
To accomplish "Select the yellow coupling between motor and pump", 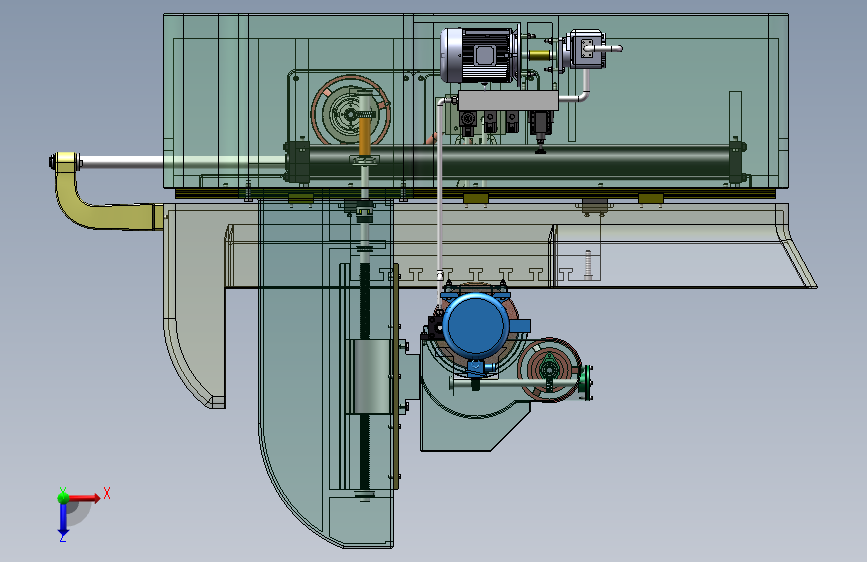I will (x=540, y=55).
